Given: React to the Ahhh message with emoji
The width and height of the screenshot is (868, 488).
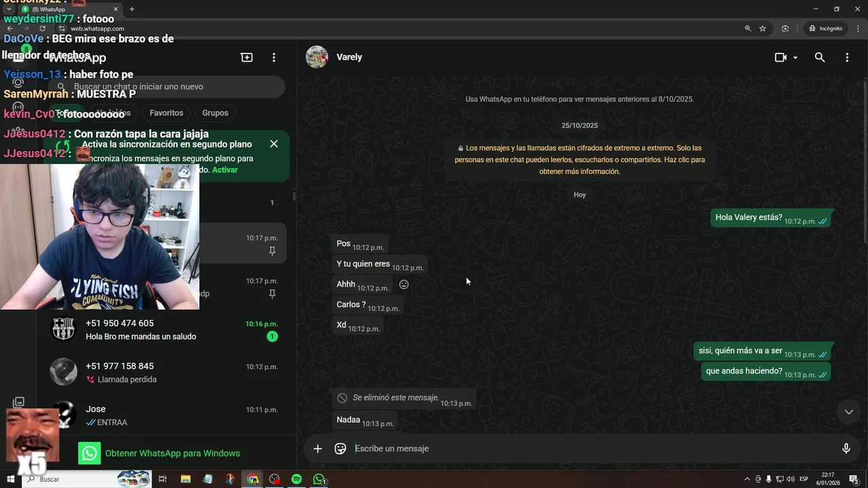Looking at the screenshot, I should point(404,285).
